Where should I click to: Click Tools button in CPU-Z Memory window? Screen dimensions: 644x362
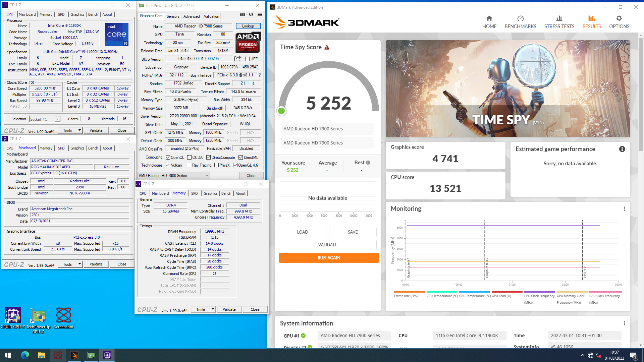pyautogui.click(x=201, y=309)
